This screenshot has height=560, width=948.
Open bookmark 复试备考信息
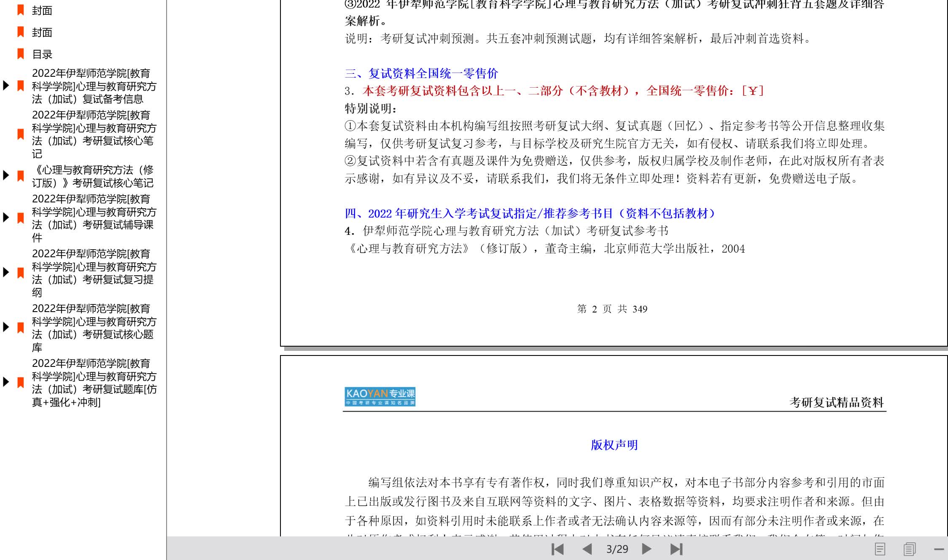point(94,86)
